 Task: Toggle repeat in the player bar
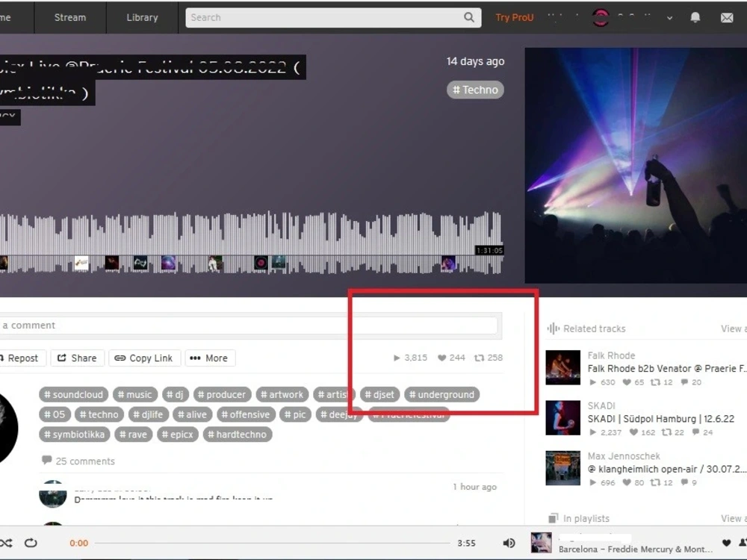click(x=31, y=543)
